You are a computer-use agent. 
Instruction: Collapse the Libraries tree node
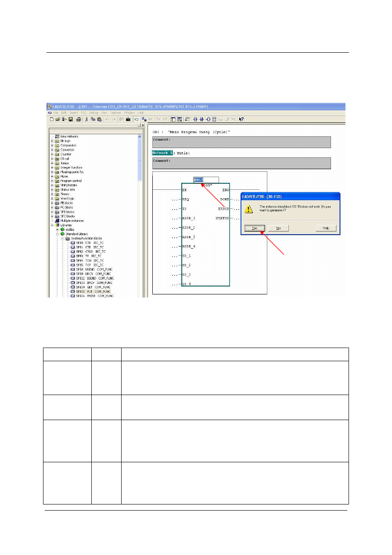click(x=52, y=225)
